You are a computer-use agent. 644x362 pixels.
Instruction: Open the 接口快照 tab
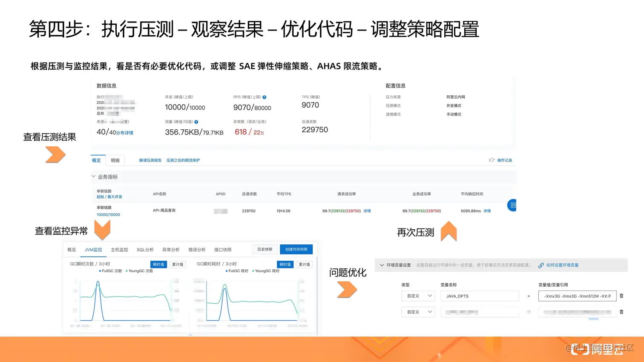pos(223,250)
